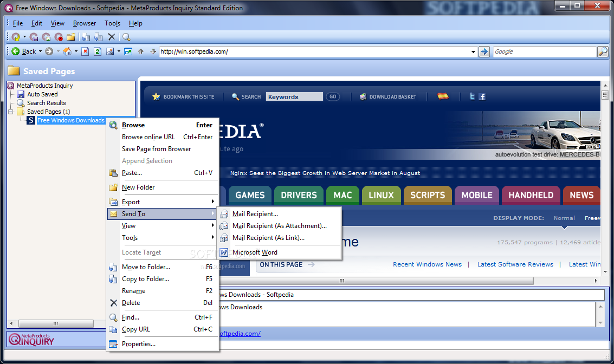614x364 pixels.
Task: Click the BOOKMARK THIS SITE link
Action: pos(189,96)
